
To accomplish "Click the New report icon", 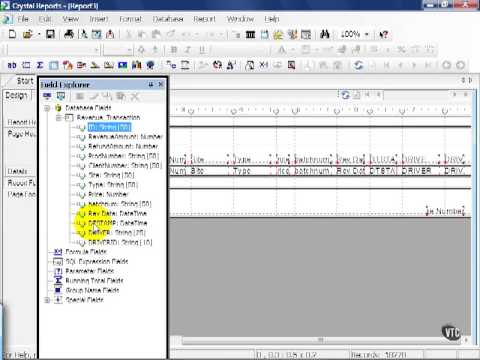I will [12, 34].
